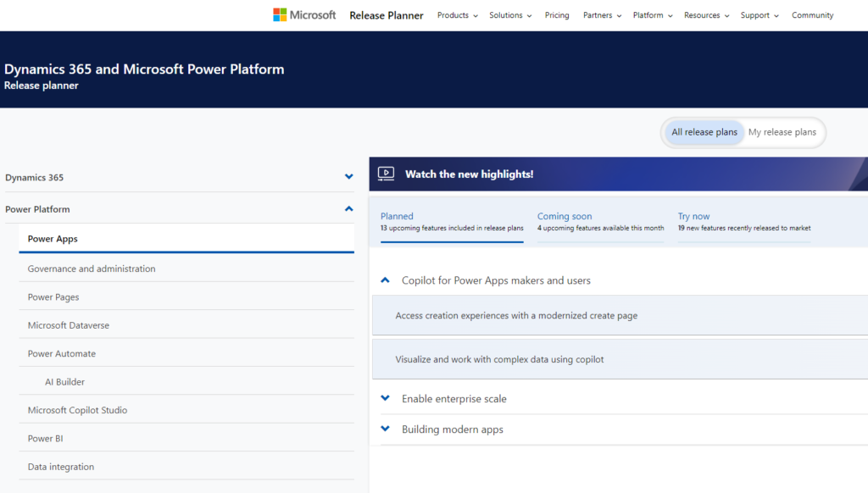
Task: Open the Products dropdown menu
Action: point(457,15)
